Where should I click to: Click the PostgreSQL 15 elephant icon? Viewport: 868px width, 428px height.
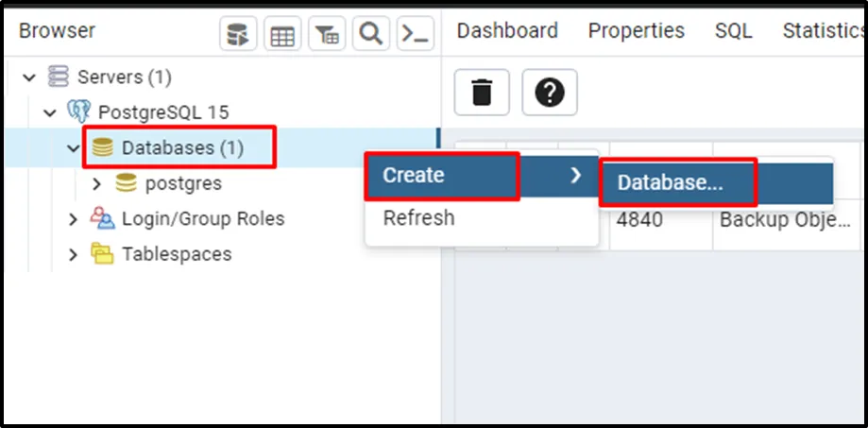click(79, 112)
